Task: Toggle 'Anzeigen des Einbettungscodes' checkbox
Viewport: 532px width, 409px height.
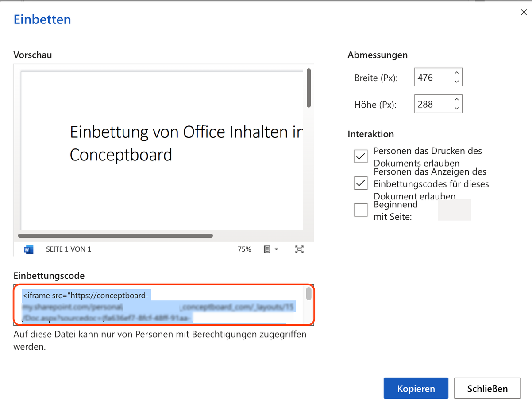Action: [x=361, y=183]
